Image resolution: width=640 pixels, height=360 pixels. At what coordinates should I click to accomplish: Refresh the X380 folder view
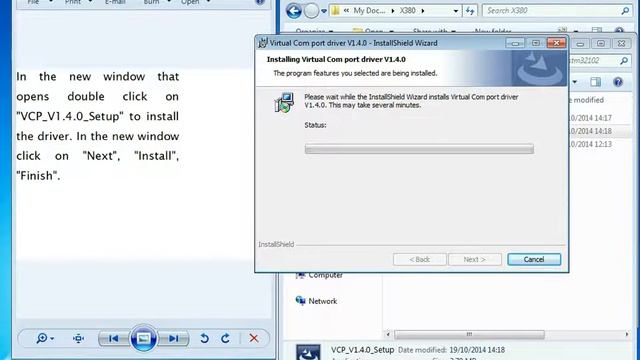[470, 11]
